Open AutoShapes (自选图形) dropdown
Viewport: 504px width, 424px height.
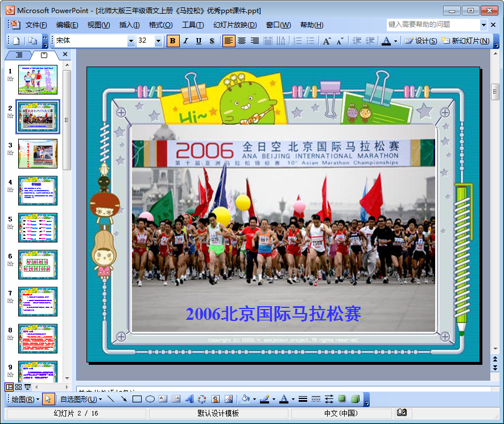(x=81, y=399)
